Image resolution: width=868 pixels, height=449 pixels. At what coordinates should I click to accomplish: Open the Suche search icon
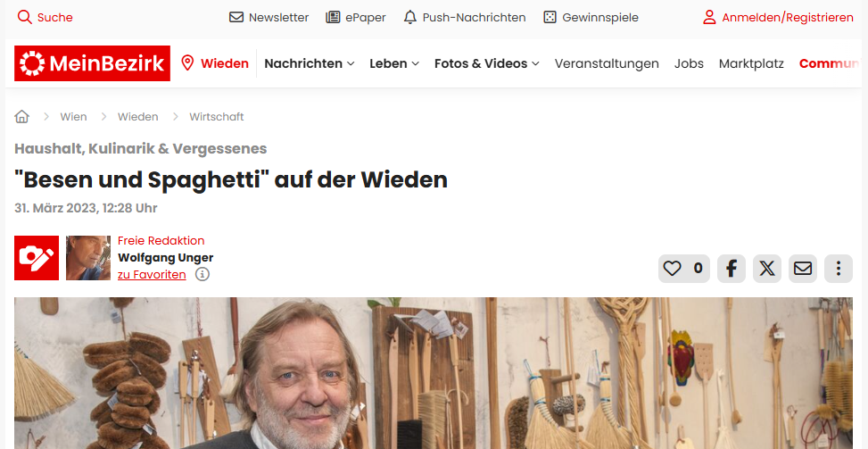click(24, 17)
